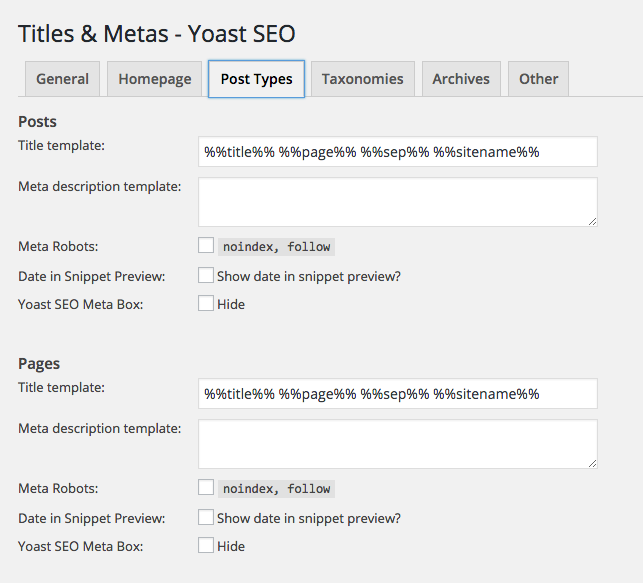Click 'Meta description template:' label under Pages
The width and height of the screenshot is (643, 583).
[x=100, y=428]
